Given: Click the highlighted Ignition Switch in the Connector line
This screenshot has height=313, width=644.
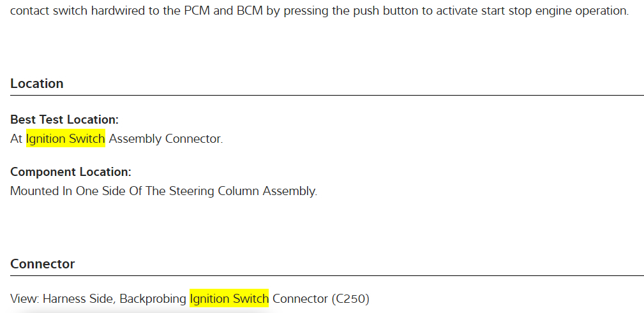Looking at the screenshot, I should coord(229,298).
